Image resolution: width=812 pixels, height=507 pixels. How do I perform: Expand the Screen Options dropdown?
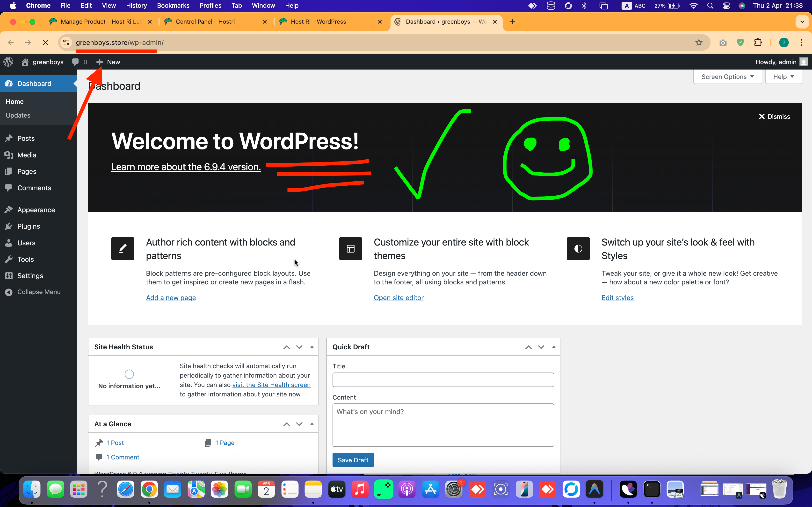(727, 77)
